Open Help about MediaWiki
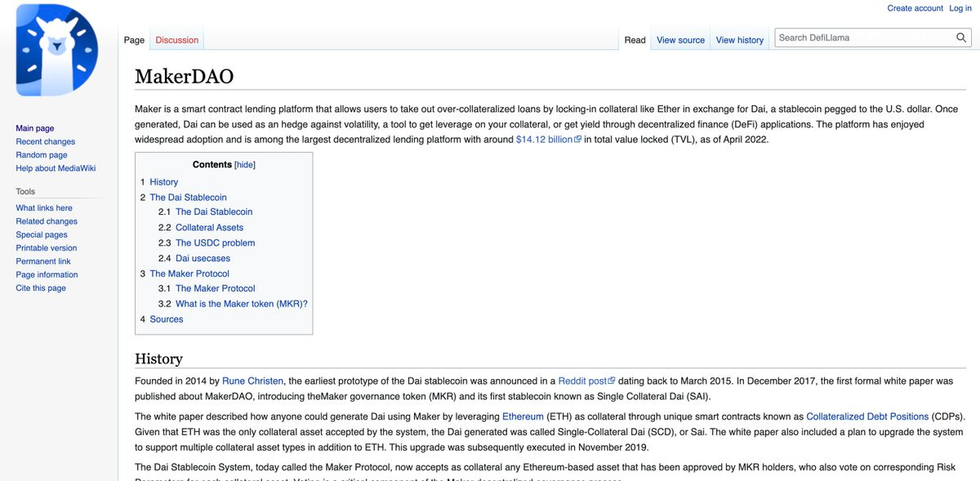The image size is (980, 481). 56,168
